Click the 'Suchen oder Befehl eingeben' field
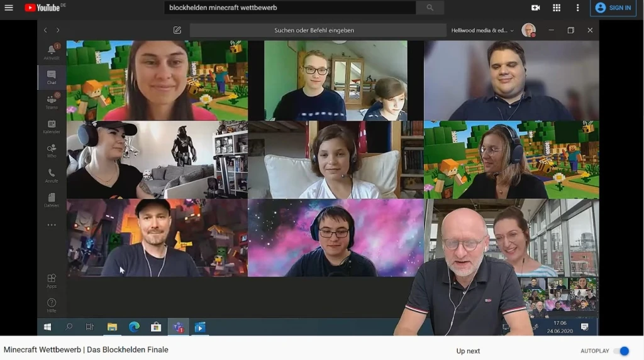 tap(318, 30)
